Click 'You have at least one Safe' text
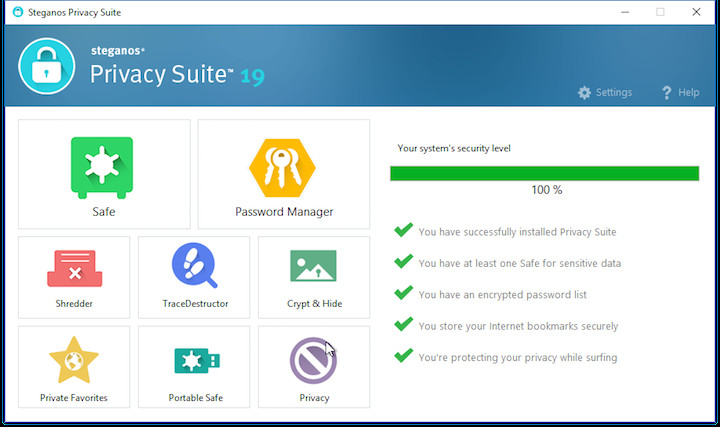 point(520,263)
